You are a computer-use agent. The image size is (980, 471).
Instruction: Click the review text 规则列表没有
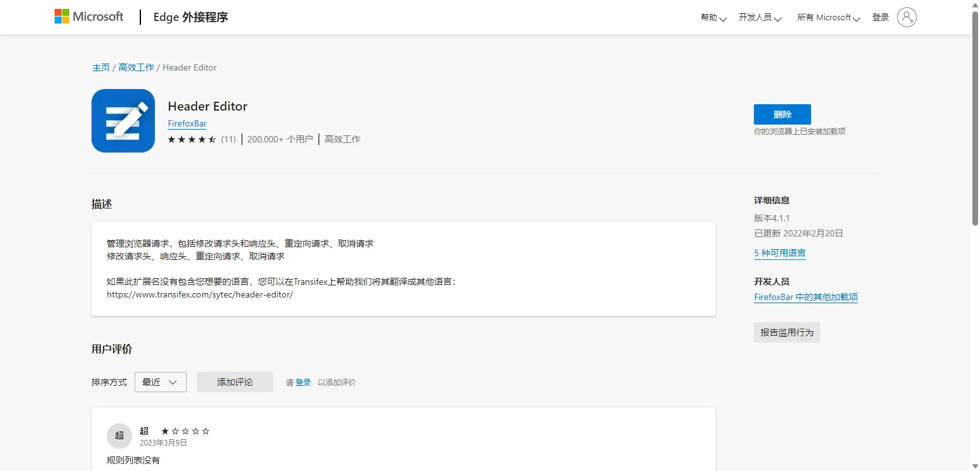[x=133, y=460]
